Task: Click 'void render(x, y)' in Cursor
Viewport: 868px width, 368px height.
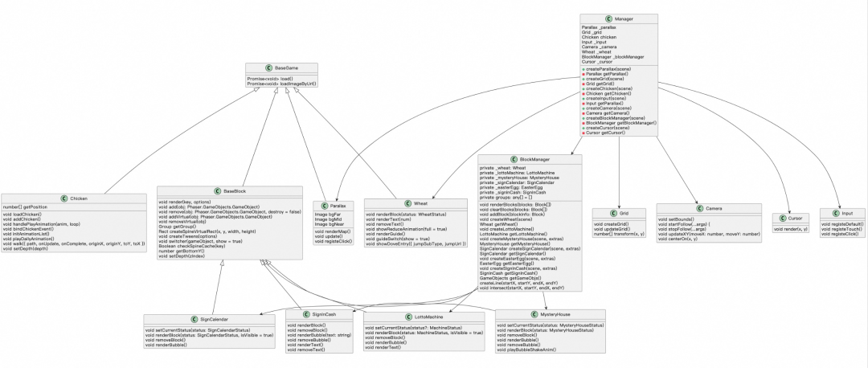Action: [x=789, y=229]
